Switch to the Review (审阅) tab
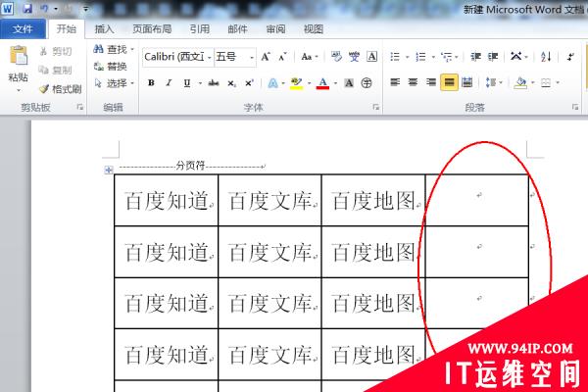Viewport: 588px width, 392px height. coord(275,28)
